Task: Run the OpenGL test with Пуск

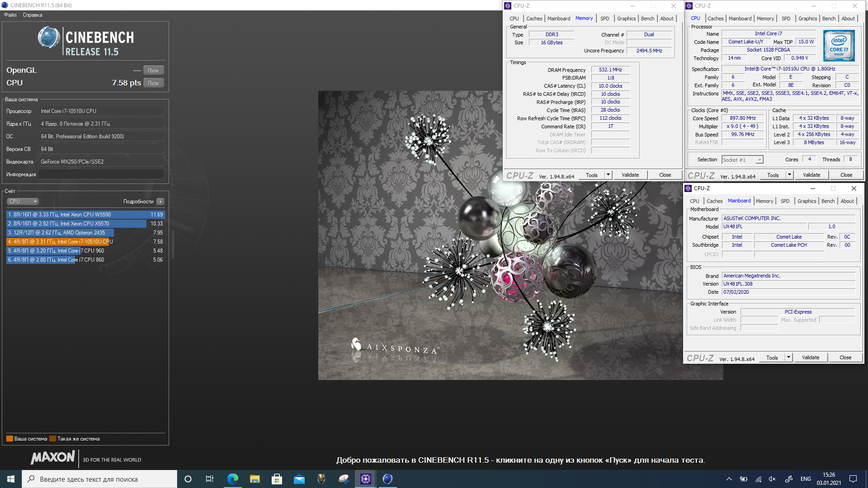Action: 154,70
